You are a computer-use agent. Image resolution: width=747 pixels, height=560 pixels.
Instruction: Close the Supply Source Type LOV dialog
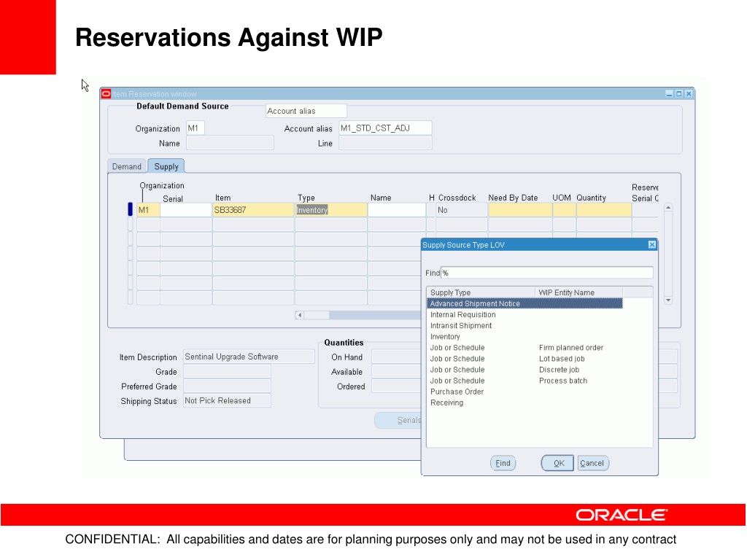651,245
